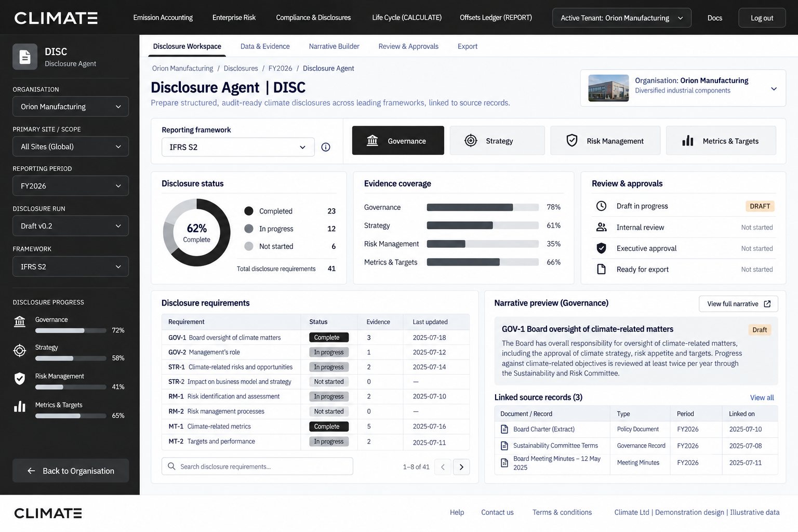Viewport: 798px width, 532px height.
Task: Open the Active Tenant dropdown
Action: tap(622, 18)
